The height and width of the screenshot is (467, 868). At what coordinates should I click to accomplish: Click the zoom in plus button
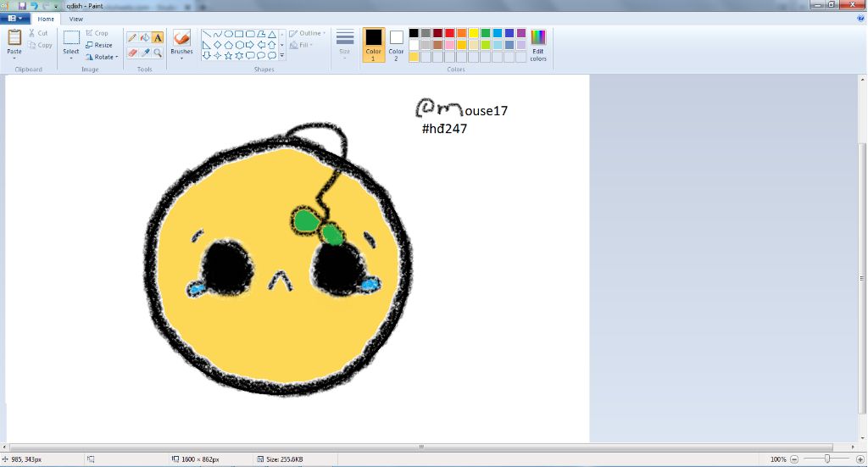860,459
